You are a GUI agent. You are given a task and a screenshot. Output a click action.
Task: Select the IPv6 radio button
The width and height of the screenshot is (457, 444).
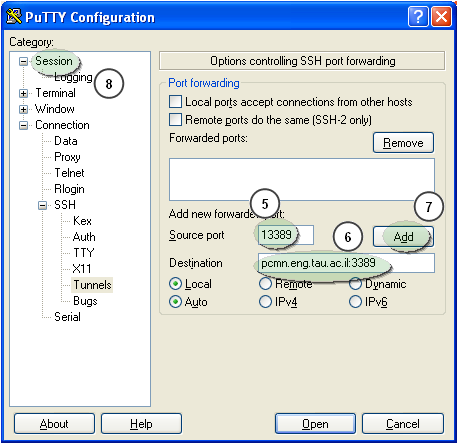click(x=355, y=302)
